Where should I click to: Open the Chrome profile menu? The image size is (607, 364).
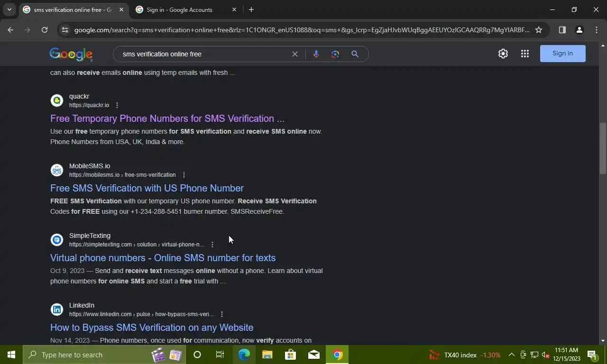pyautogui.click(x=579, y=30)
